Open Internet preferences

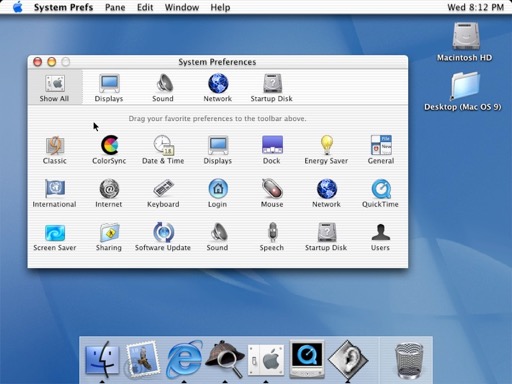click(x=109, y=194)
